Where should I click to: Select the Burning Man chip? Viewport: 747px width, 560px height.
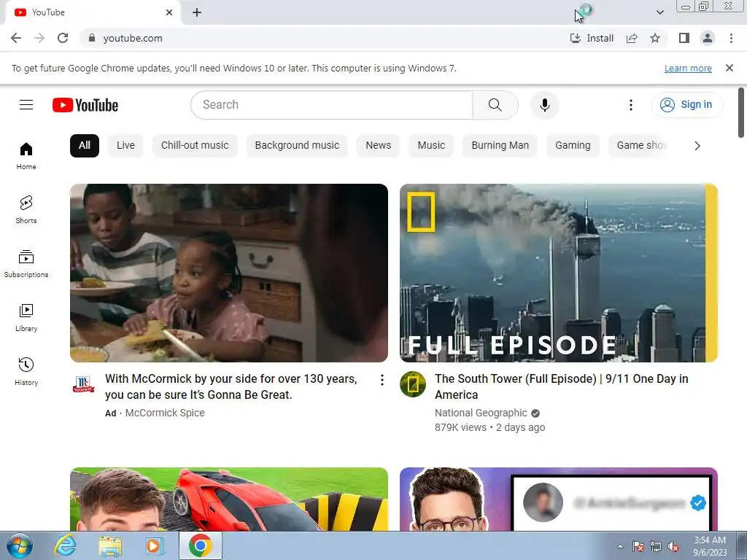tap(500, 145)
